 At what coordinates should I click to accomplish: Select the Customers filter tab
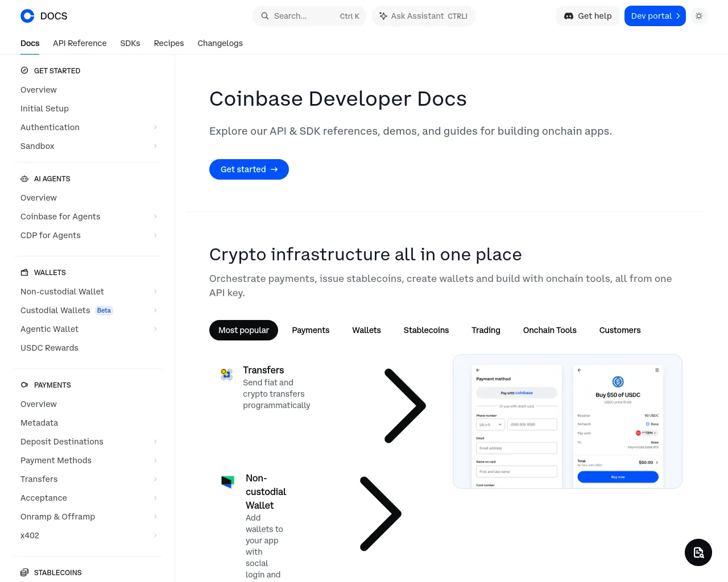point(620,330)
